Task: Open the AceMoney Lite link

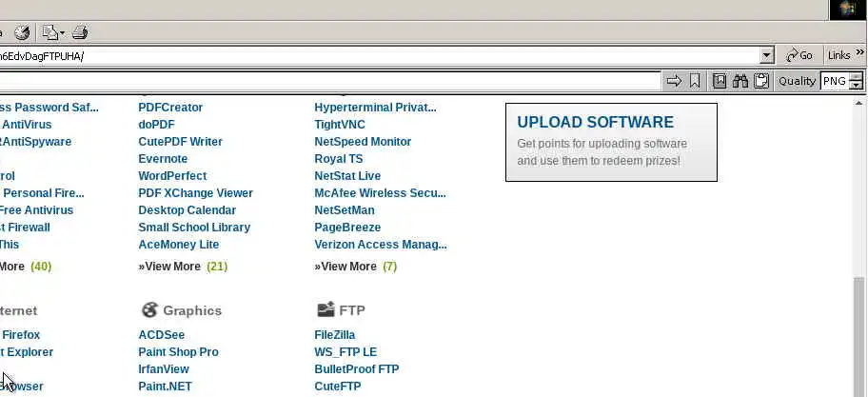Action: point(178,245)
